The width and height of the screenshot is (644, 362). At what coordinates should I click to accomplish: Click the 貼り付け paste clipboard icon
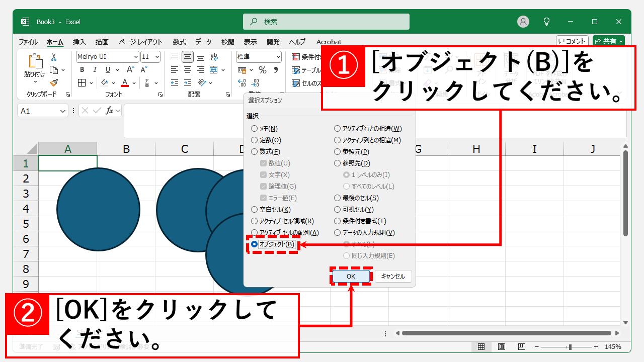tap(35, 61)
